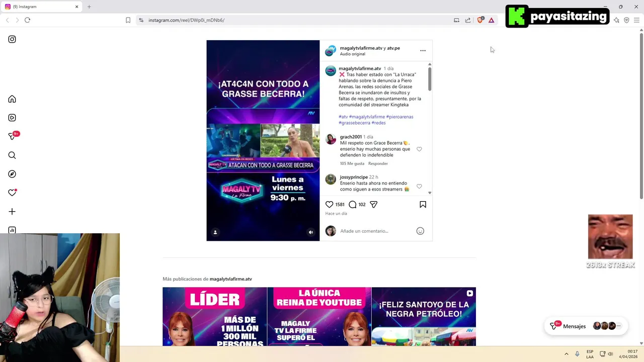Open atv.pe profile link in header
Image resolution: width=644 pixels, height=362 pixels.
pyautogui.click(x=393, y=48)
